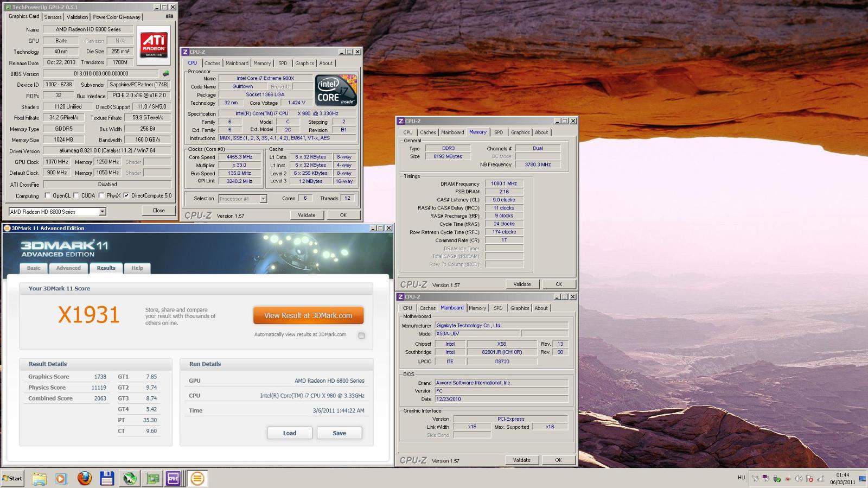Click the Show Desktop icon in tray
The image size is (868, 488).
pyautogui.click(x=863, y=479)
